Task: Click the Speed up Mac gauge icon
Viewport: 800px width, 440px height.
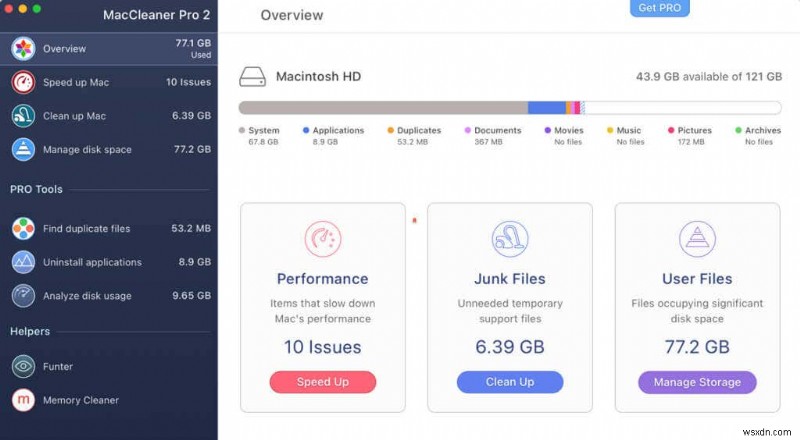Action: point(23,82)
